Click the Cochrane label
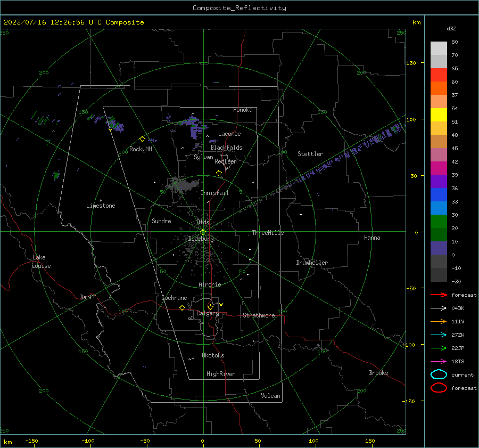Screen dimensions: 479x448 (174, 298)
